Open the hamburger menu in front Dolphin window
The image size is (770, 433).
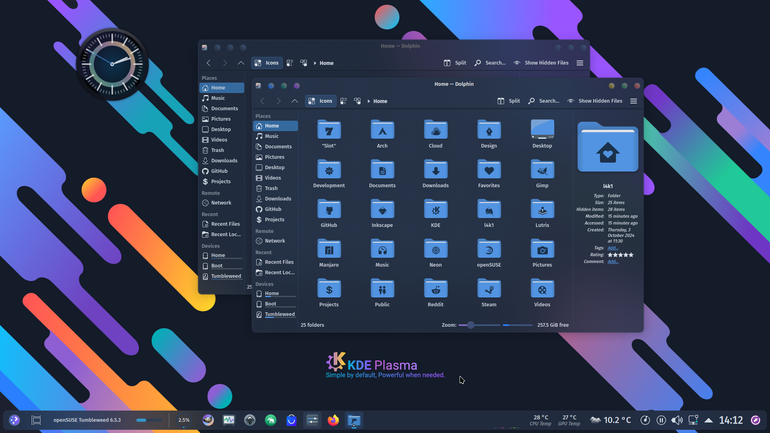click(x=633, y=101)
